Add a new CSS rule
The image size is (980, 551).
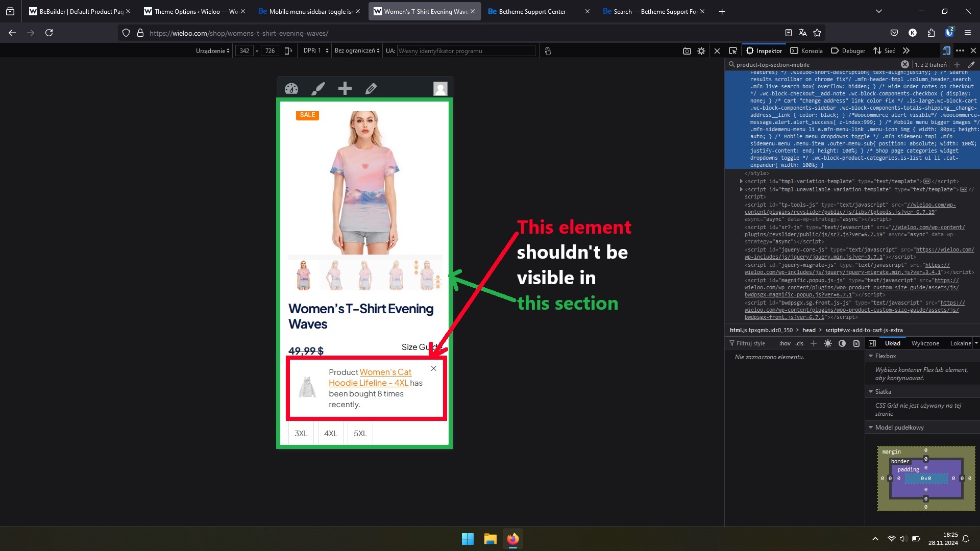click(x=814, y=343)
